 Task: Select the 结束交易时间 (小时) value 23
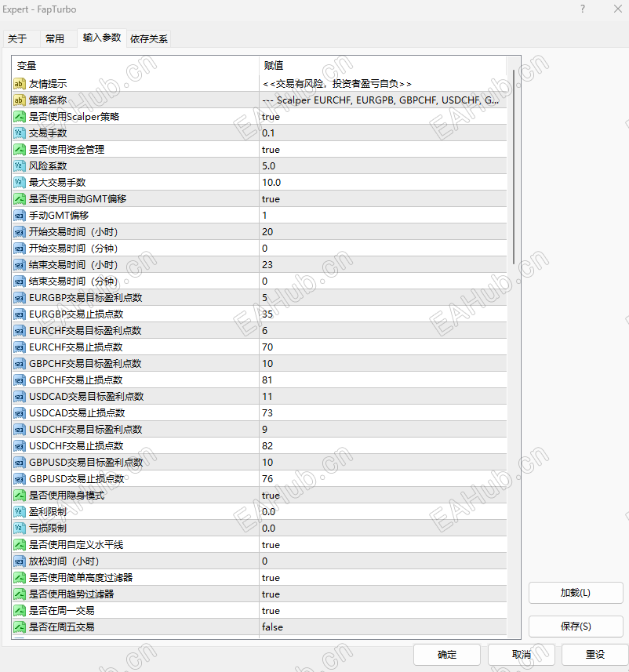click(x=267, y=265)
